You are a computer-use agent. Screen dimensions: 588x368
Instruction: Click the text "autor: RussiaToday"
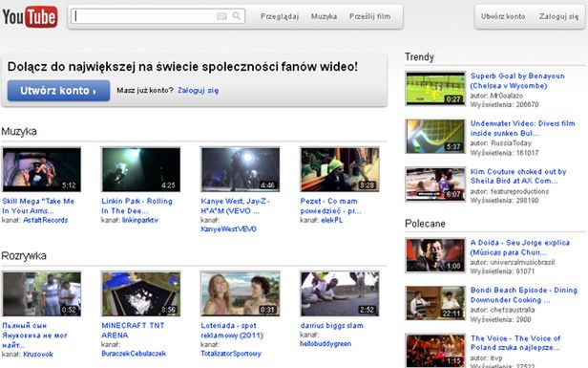[x=500, y=143]
